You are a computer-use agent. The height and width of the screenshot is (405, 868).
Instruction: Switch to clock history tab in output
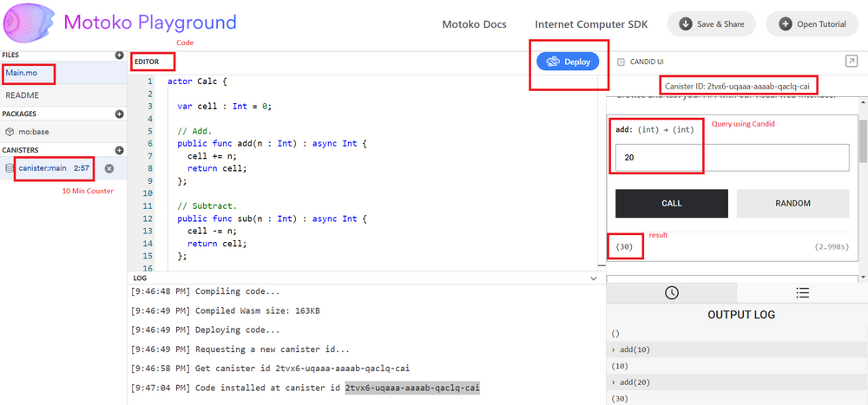(671, 293)
